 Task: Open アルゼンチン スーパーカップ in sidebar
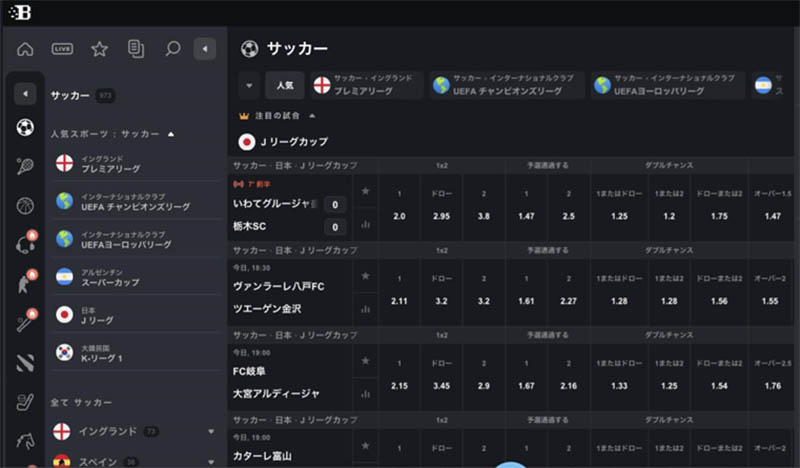135,277
